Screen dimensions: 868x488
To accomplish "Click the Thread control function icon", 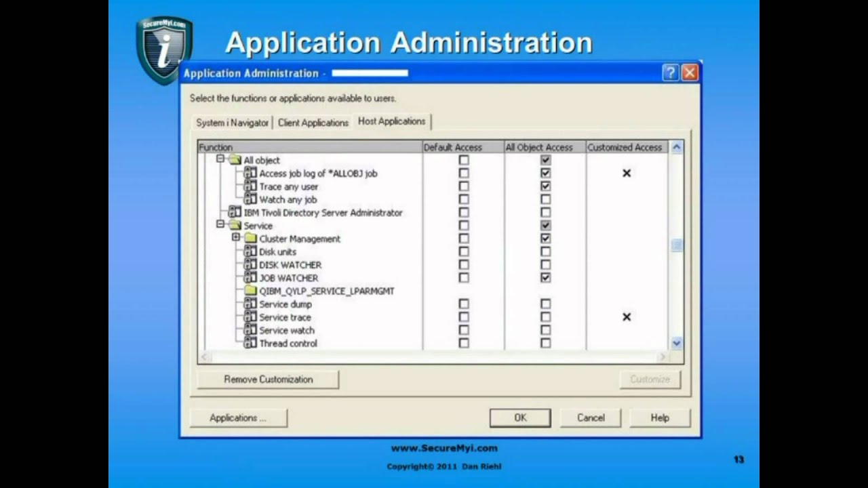I will tap(250, 344).
